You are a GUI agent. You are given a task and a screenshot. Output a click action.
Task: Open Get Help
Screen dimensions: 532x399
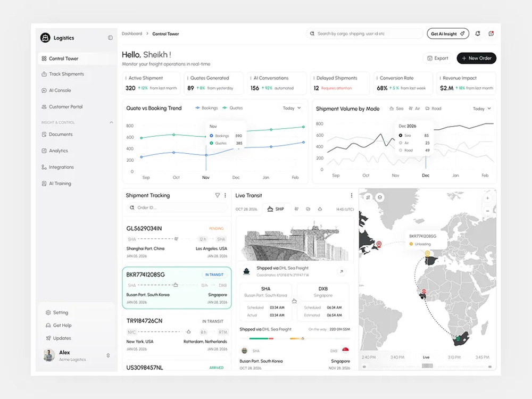(59, 326)
